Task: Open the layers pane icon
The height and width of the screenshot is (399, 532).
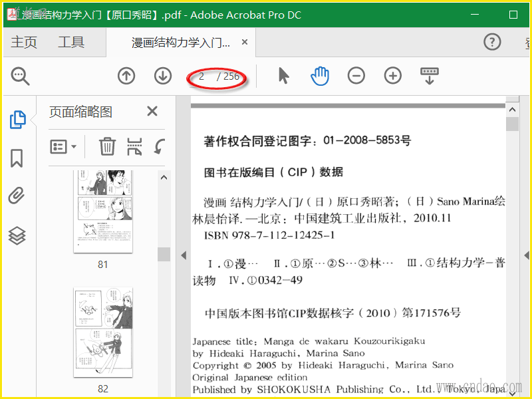Action: click(x=17, y=235)
